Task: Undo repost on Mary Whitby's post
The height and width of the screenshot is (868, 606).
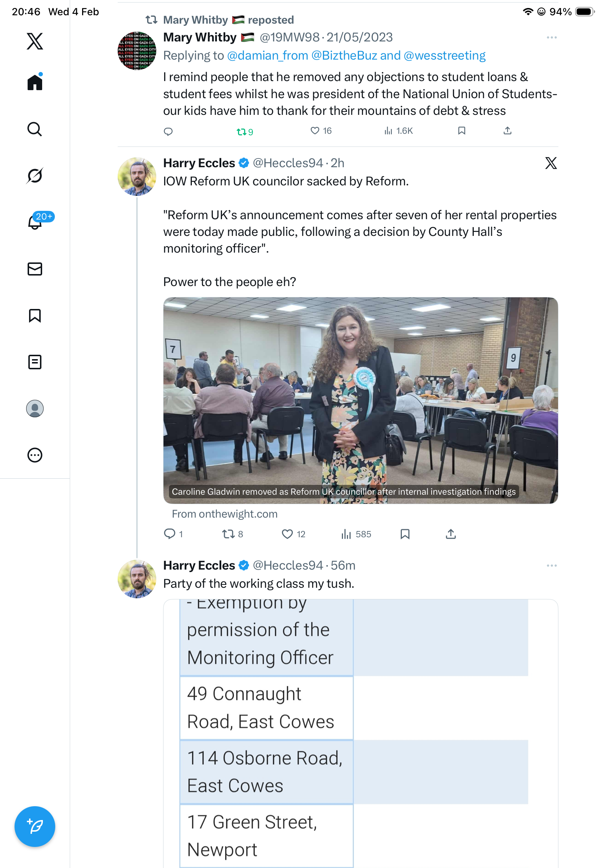Action: [x=245, y=132]
